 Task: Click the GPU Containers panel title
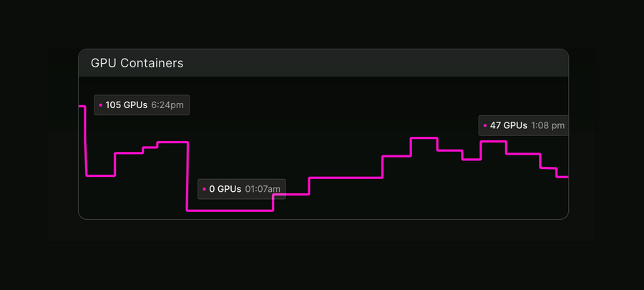[137, 63]
